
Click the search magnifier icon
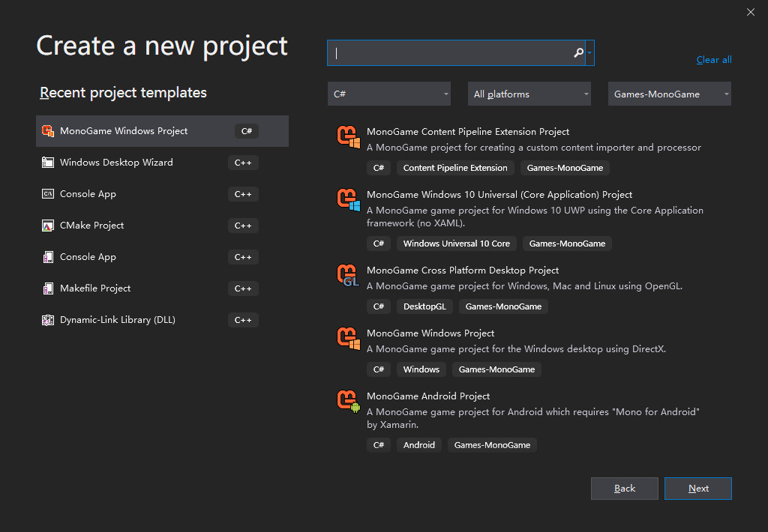(578, 53)
